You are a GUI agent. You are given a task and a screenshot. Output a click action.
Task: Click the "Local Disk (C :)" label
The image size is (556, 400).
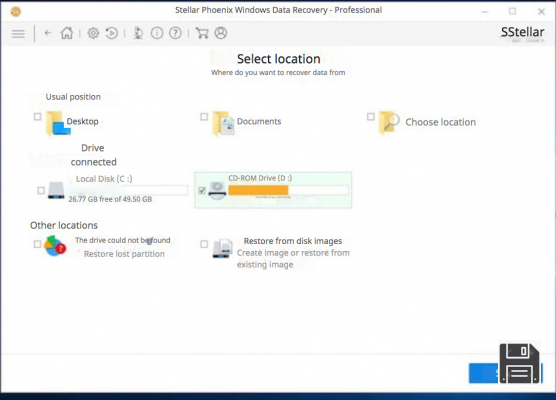tap(104, 179)
